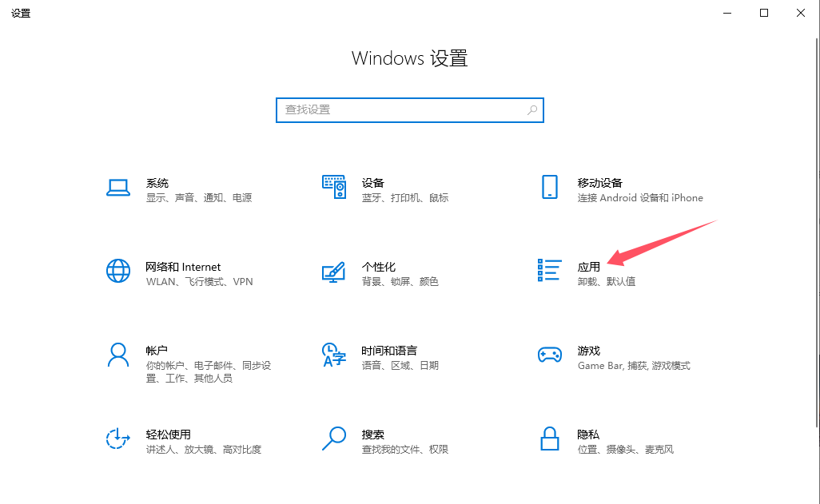Click the text 语音、区域、日期
Viewport: 820px width, 504px height.
(400, 366)
